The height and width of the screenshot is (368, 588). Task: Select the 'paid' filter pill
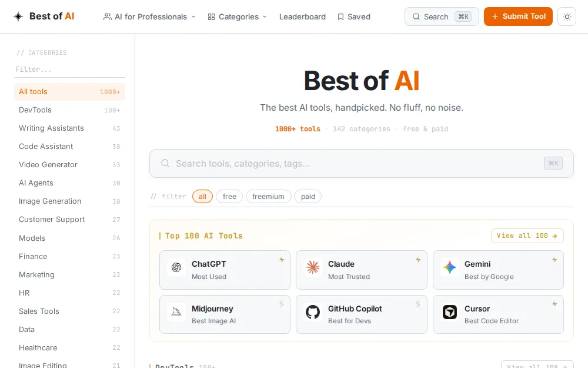308,197
